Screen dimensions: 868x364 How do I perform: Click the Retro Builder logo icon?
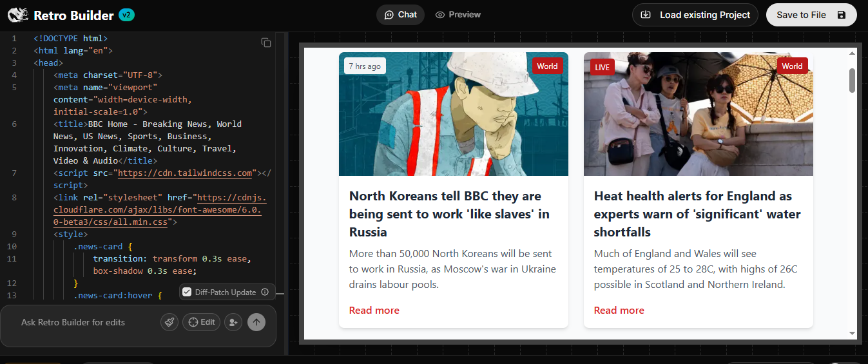coord(16,15)
